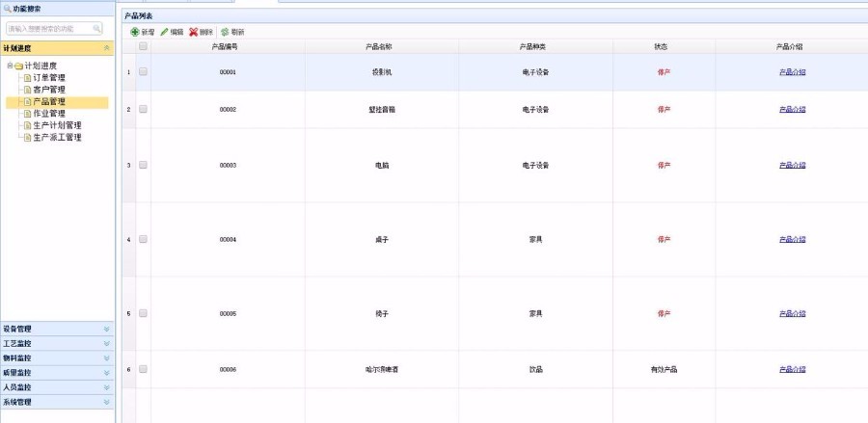Open 产品介绍 link for 桌子

coord(792,239)
